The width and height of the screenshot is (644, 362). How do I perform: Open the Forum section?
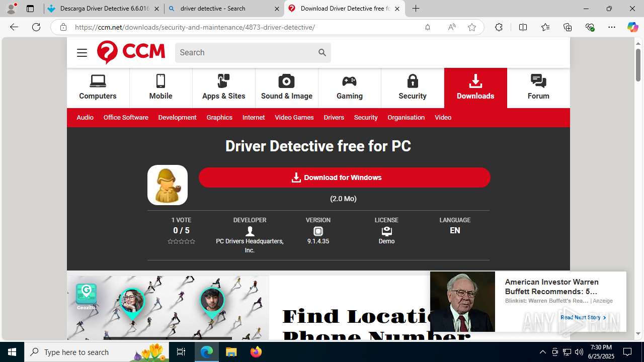tap(538, 87)
